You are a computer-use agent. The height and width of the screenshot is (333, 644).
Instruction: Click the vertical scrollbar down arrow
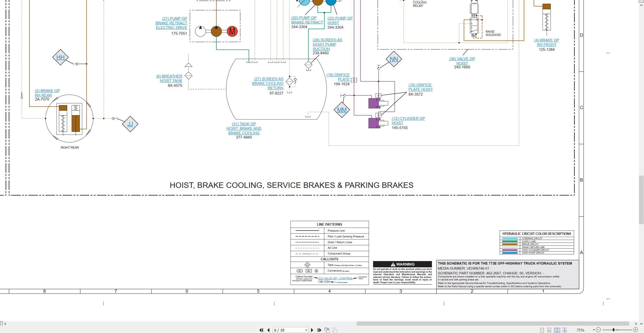641,324
